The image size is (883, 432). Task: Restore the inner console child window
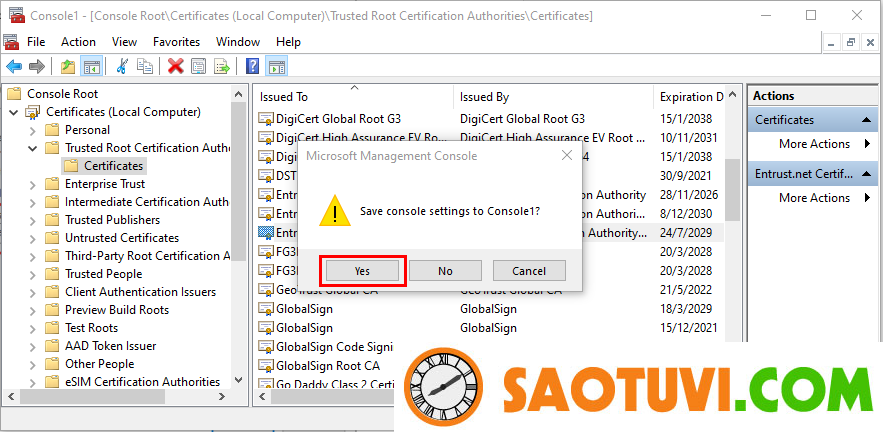point(850,42)
